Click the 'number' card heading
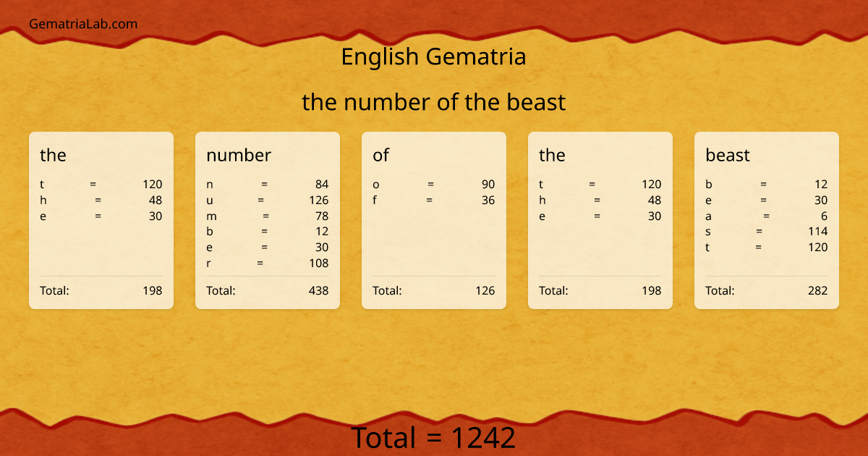Screen dimensions: 868x456 click(239, 155)
